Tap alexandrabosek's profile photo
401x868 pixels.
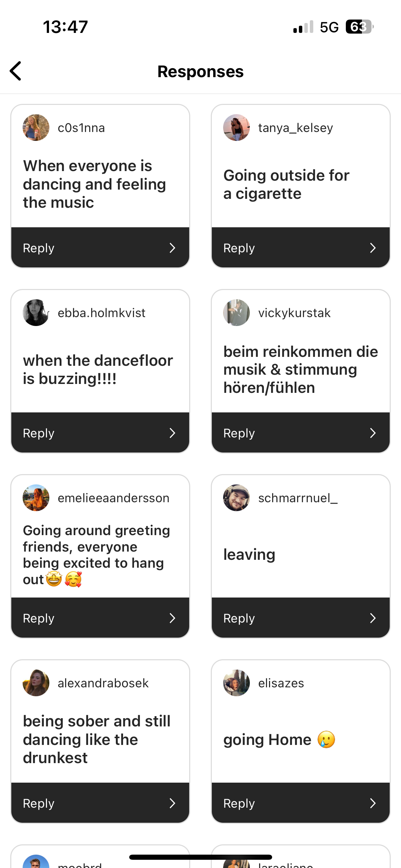[36, 683]
